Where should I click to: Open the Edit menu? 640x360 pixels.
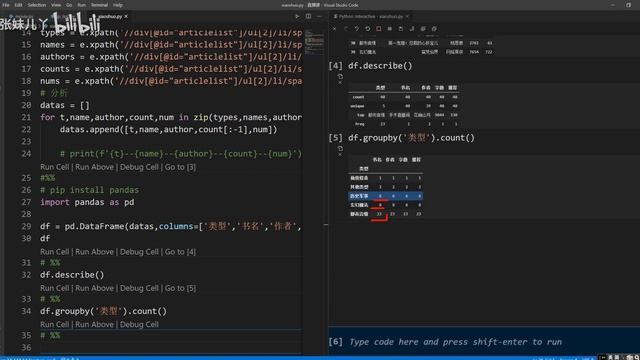18,5
